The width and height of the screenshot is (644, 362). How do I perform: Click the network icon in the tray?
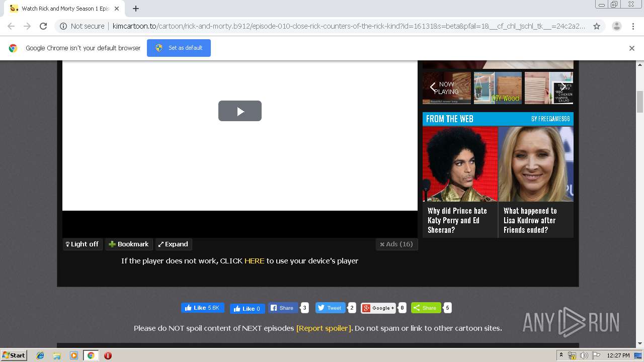pyautogui.click(x=572, y=355)
